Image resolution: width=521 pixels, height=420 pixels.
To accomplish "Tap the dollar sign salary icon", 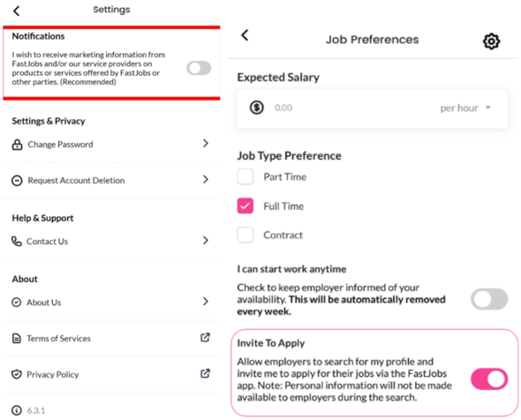I will 256,108.
